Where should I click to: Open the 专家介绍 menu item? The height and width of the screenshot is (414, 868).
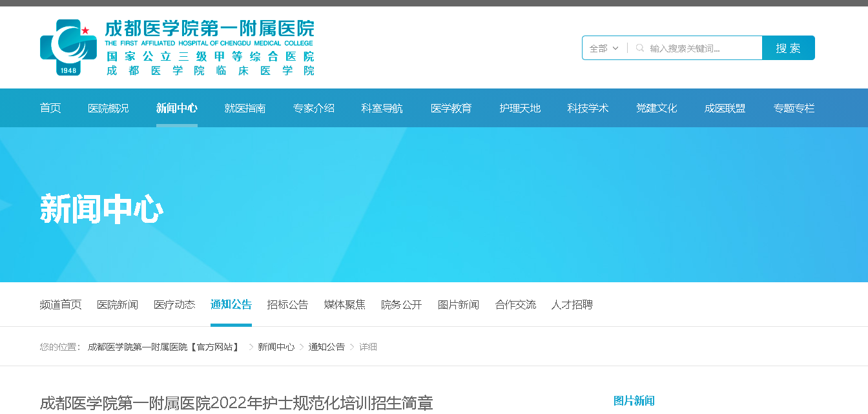[x=314, y=108]
